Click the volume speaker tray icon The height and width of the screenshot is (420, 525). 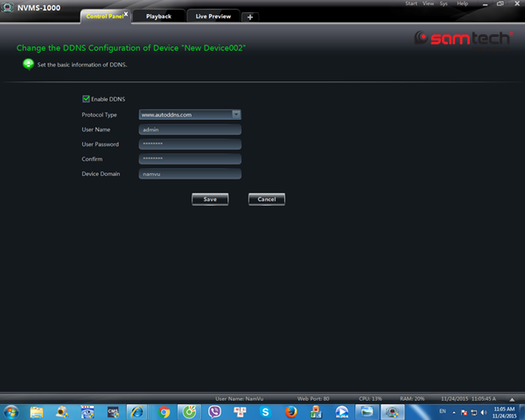point(484,412)
